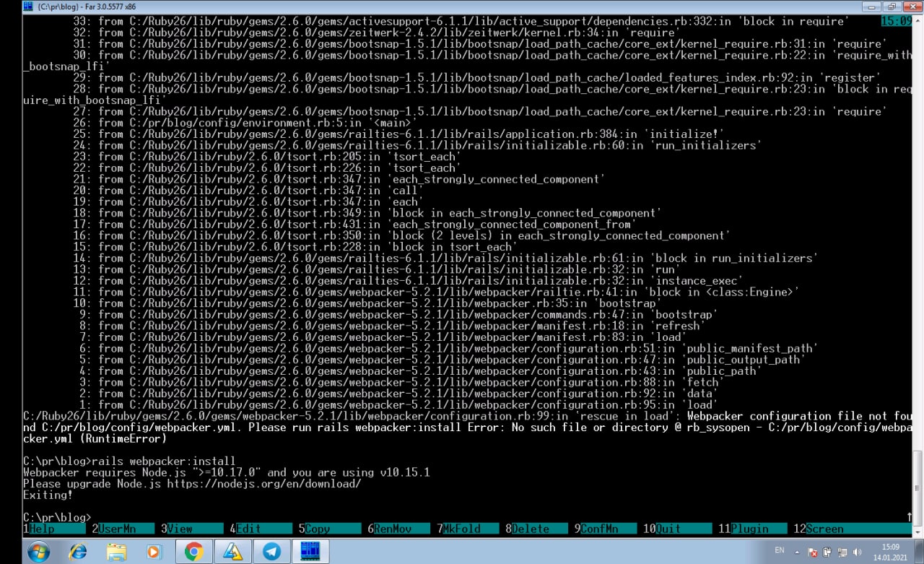Click stack line 14 'block in run_initializers'
924x564 pixels.
pyautogui.click(x=445, y=258)
